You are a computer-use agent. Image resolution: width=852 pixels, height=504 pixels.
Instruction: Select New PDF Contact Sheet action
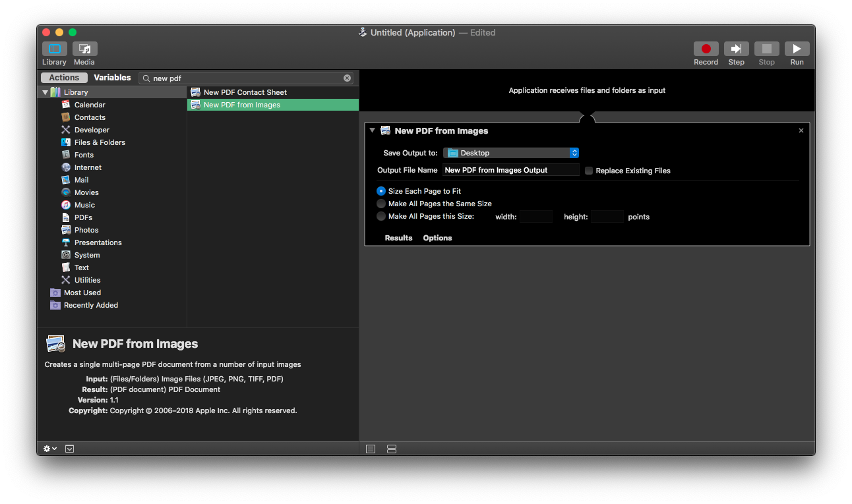pos(273,92)
